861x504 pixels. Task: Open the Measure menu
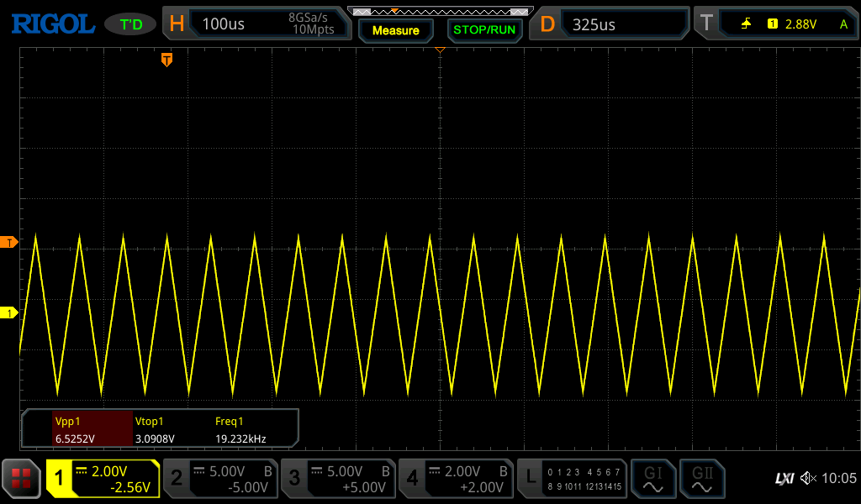(396, 31)
